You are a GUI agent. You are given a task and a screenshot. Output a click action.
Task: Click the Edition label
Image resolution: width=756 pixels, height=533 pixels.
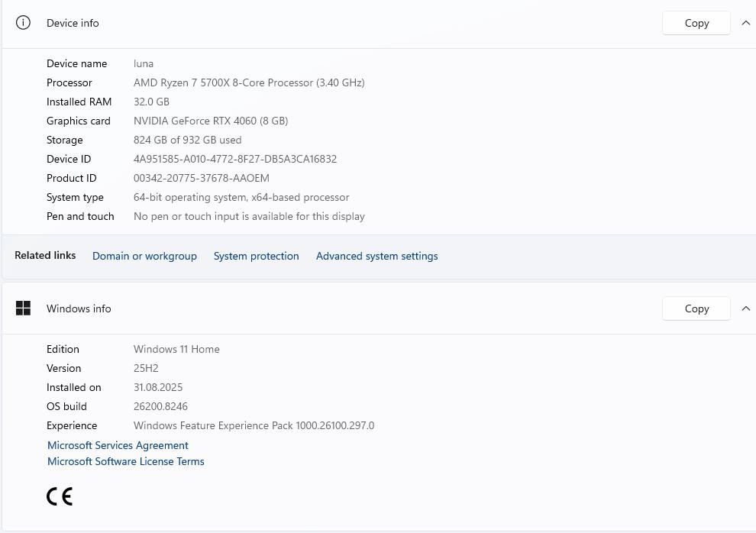tap(63, 349)
